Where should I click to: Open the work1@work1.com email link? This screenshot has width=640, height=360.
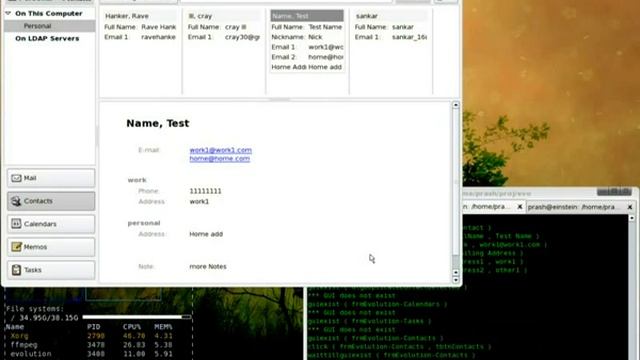coord(220,150)
